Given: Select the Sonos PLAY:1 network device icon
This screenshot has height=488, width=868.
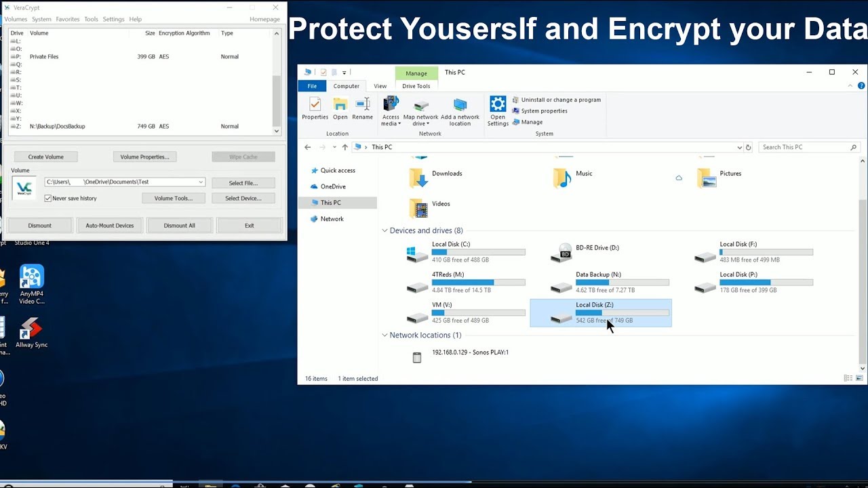Looking at the screenshot, I should [417, 357].
